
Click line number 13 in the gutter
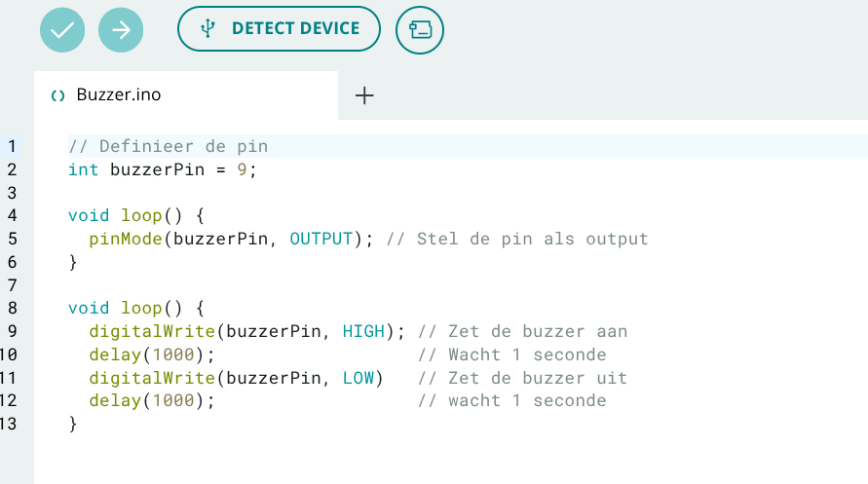pyautogui.click(x=10, y=424)
